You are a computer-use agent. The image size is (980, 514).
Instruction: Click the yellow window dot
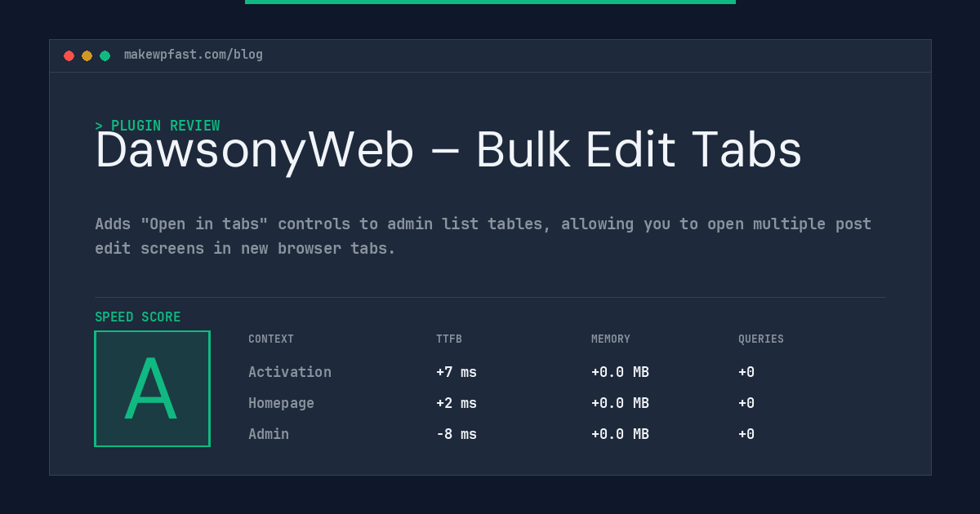tap(87, 55)
